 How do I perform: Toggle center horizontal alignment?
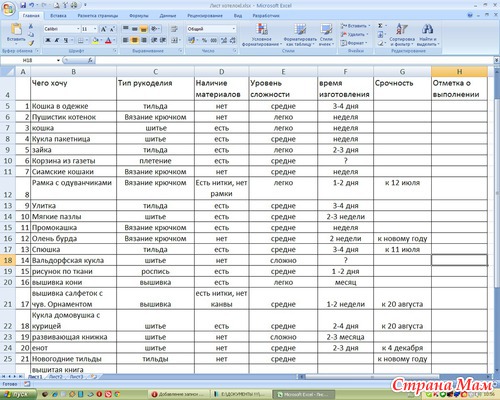[134, 40]
